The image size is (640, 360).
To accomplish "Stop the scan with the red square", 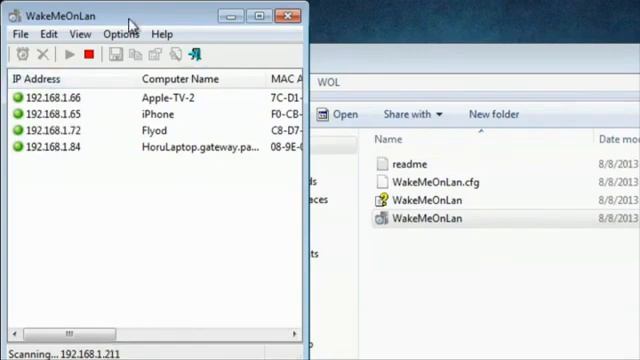I will (x=89, y=54).
